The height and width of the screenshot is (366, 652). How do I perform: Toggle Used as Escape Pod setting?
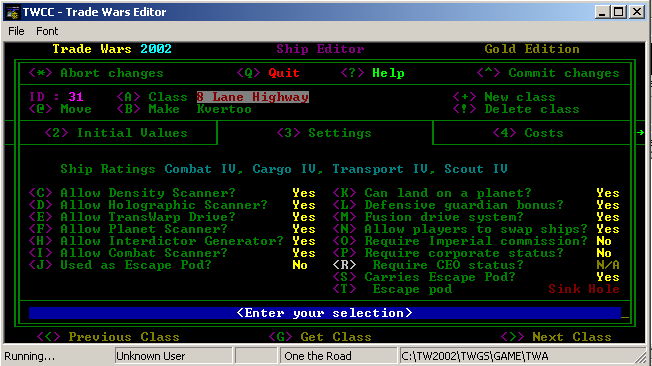coord(168,265)
